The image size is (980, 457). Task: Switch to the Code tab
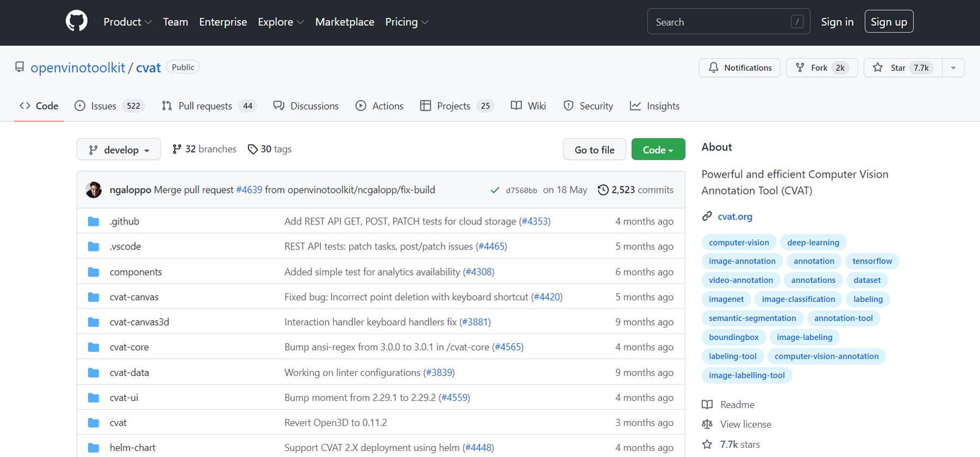pyautogui.click(x=39, y=106)
